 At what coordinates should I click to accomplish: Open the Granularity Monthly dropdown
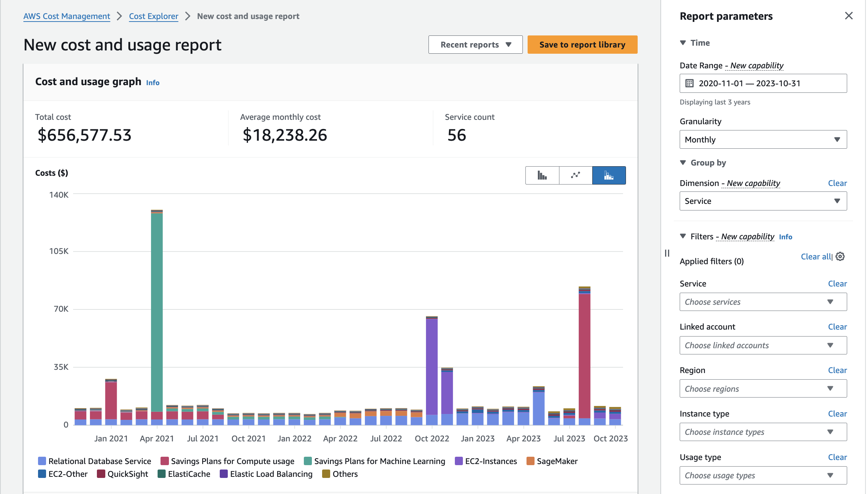pyautogui.click(x=763, y=140)
